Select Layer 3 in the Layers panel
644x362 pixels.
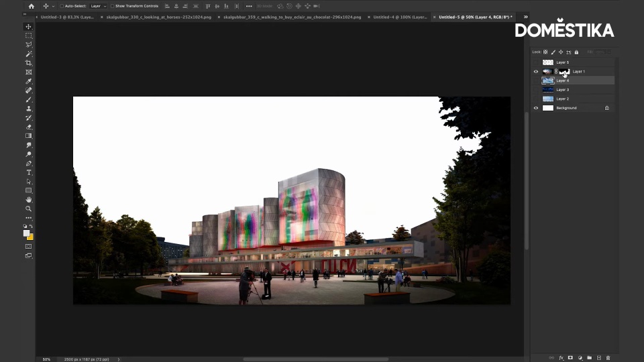point(562,89)
